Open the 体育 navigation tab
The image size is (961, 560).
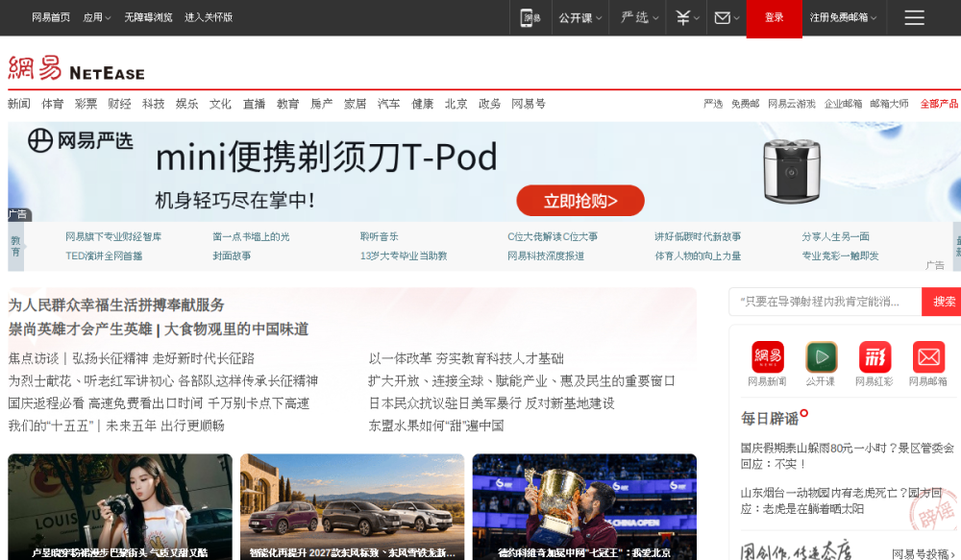click(x=53, y=104)
